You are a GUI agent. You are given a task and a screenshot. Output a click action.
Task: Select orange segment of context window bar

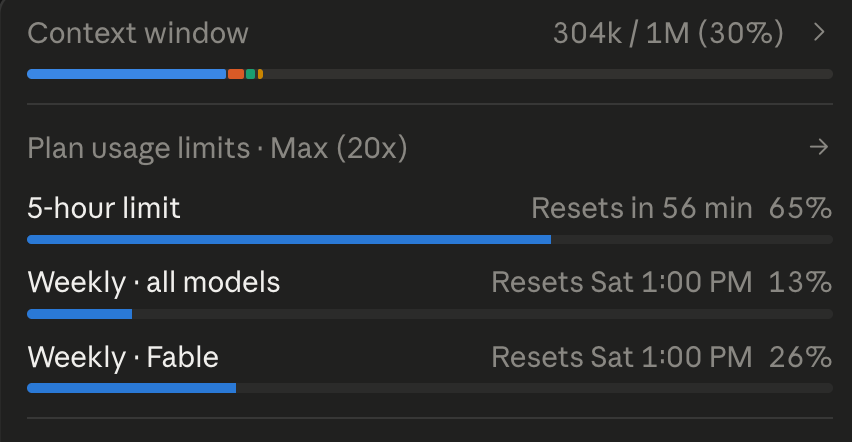(x=236, y=74)
